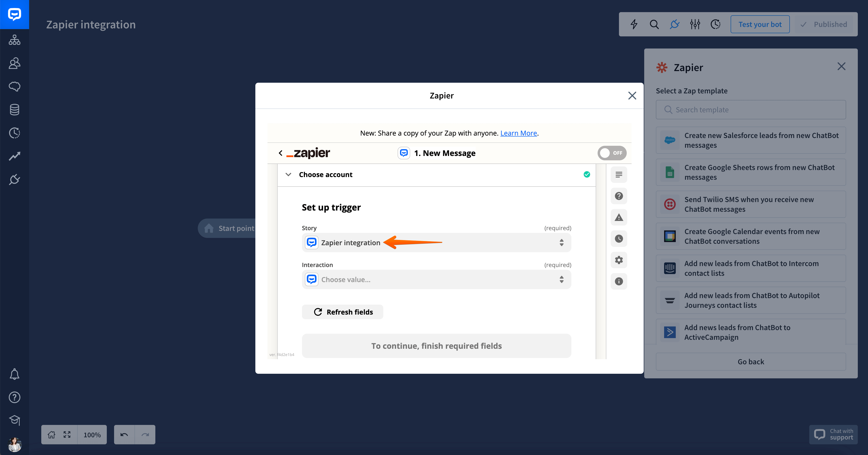The height and width of the screenshot is (455, 868).
Task: Click the lightning bolt toolbar icon
Action: tap(634, 24)
